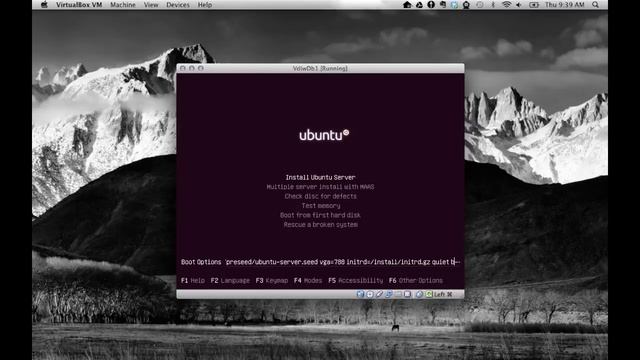640x360 pixels.
Task: Select Install Ubuntu Server boot entry
Action: (x=320, y=177)
